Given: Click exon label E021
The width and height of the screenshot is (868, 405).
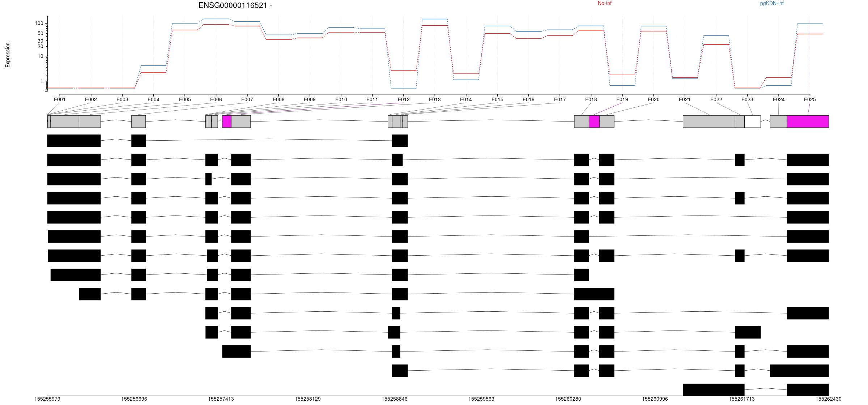Looking at the screenshot, I should click(x=685, y=99).
